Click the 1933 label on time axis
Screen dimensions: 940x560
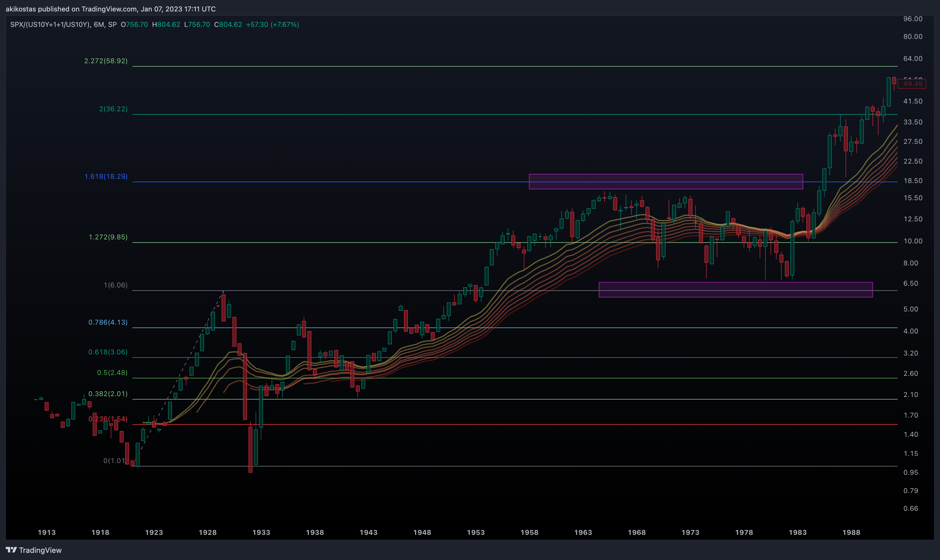[x=261, y=533]
